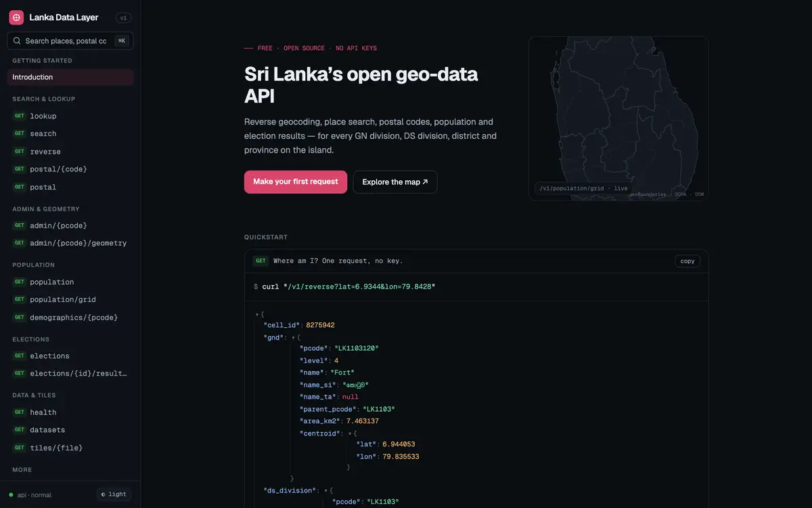Screen dimensions: 812x508
Task: Click the level value 4
Action: click(336, 360)
